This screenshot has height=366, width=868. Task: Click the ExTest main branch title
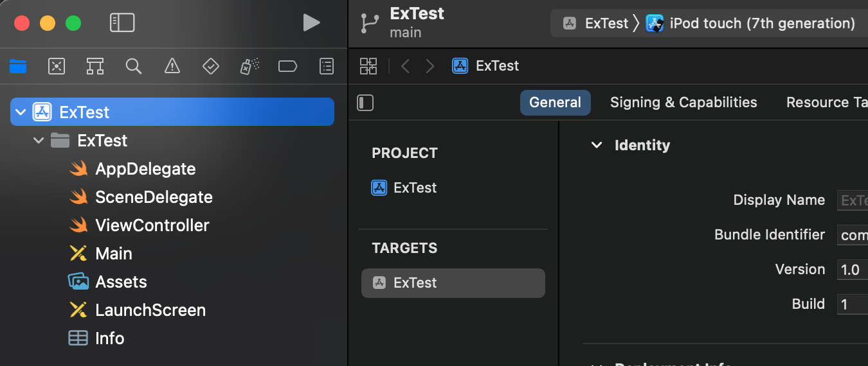(x=417, y=22)
